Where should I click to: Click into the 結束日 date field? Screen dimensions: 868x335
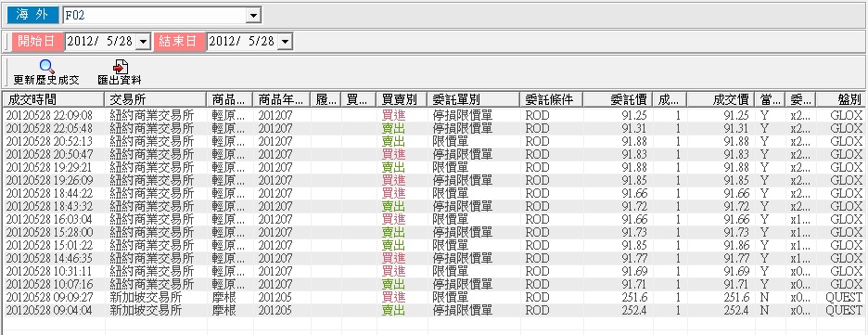pos(242,42)
